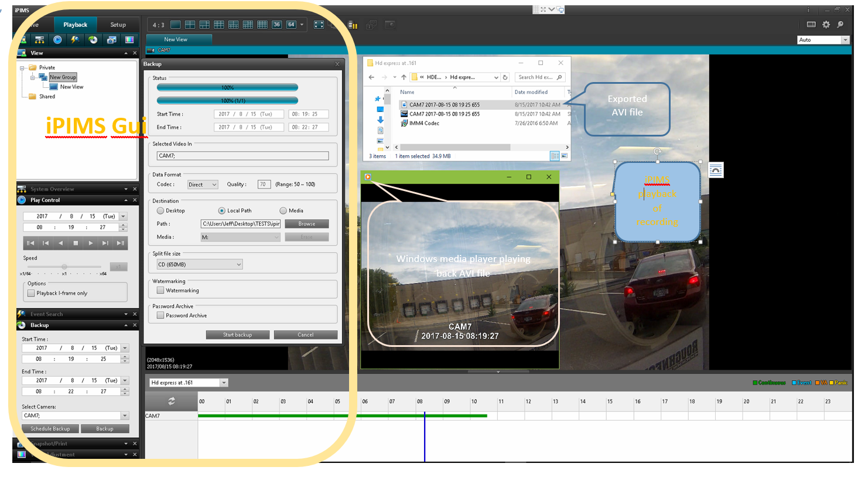
Task: Click the Start backup button
Action: pyautogui.click(x=237, y=335)
